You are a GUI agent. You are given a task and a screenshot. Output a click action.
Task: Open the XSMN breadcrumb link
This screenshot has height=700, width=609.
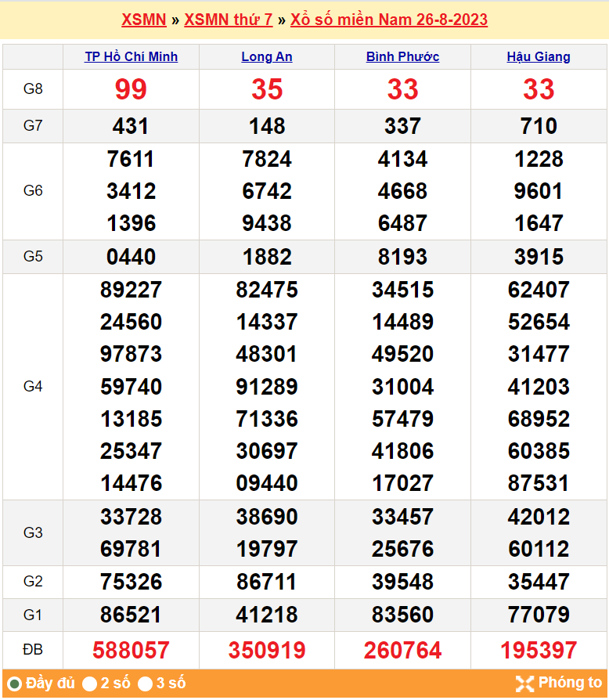click(144, 20)
